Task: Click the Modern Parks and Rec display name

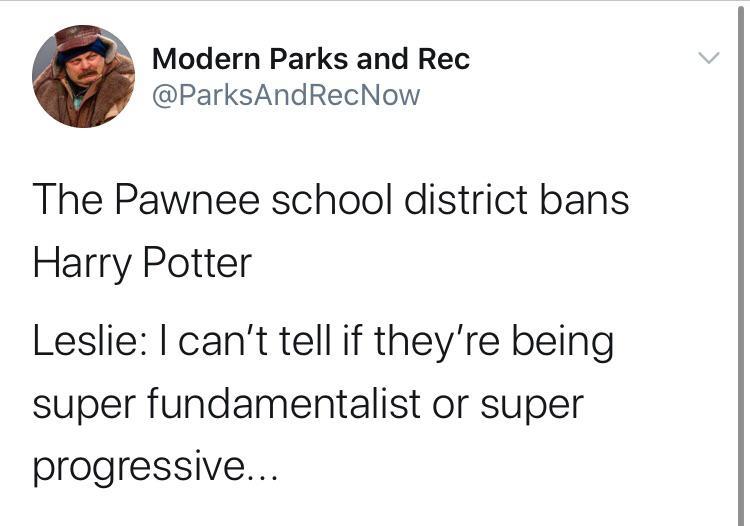Action: pos(310,59)
